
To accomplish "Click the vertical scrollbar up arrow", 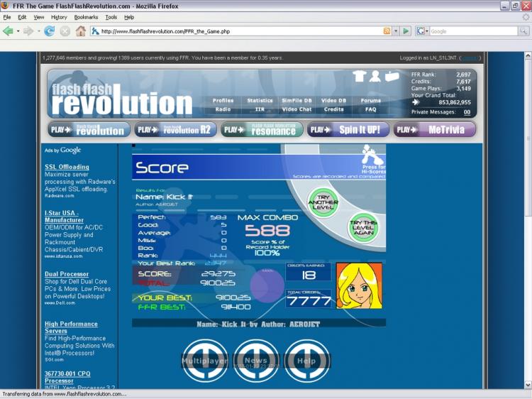I will point(528,55).
